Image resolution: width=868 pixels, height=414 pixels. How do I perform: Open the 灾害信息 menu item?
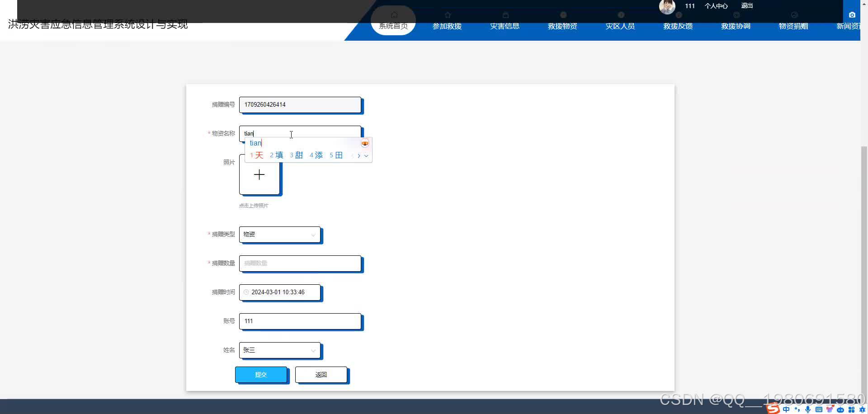point(505,26)
